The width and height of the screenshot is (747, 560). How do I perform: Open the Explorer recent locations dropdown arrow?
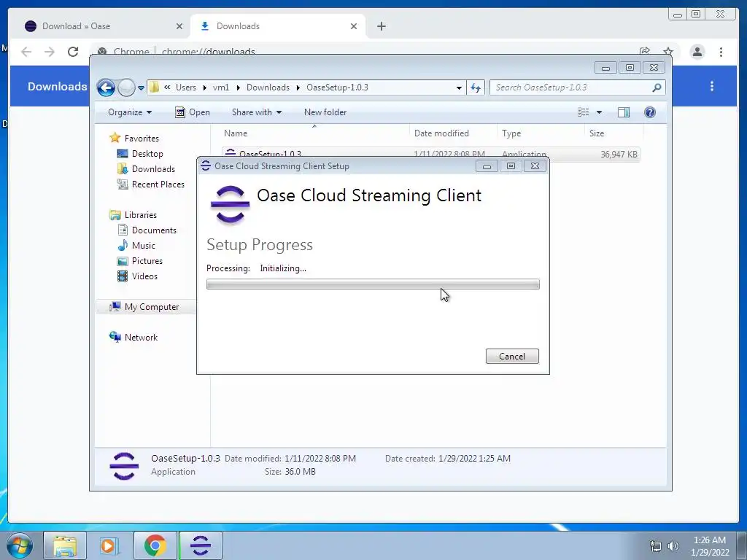pos(141,88)
